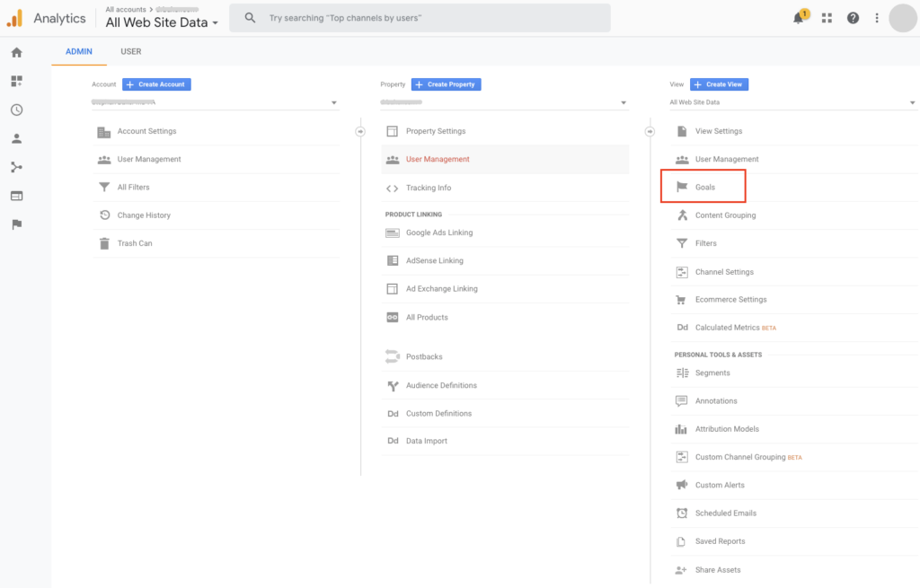Open the All accounts breadcrumb link
Screen dimensions: 920x588
126,9
